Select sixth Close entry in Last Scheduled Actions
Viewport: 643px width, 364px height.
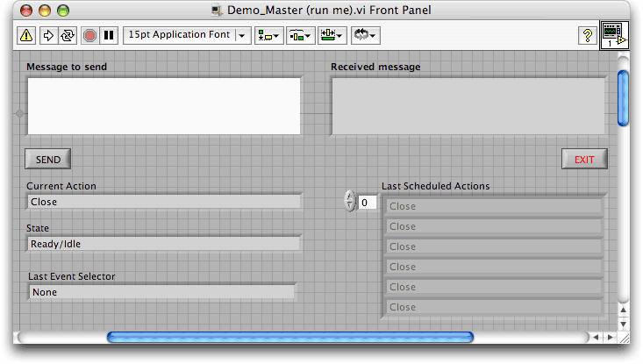tap(493, 307)
